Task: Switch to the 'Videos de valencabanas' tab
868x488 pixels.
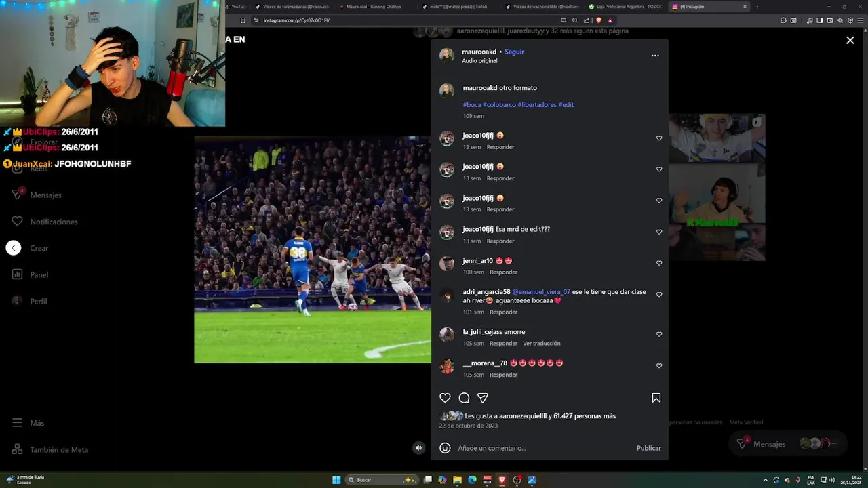Action: click(292, 7)
